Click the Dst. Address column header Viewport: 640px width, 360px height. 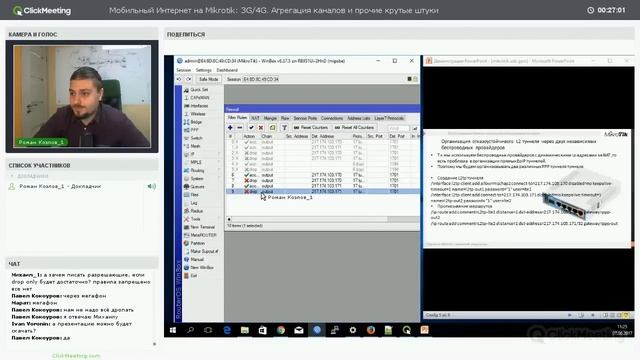tap(331, 136)
